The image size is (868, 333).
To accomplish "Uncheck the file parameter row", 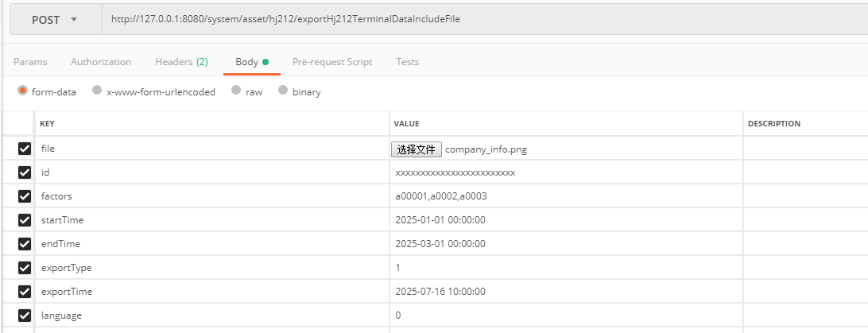I will pyautogui.click(x=25, y=149).
